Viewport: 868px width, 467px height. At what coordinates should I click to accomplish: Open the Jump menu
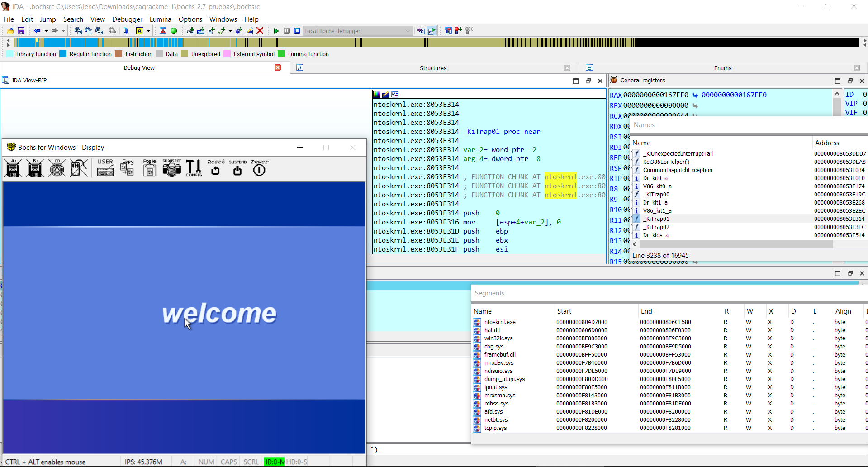click(x=48, y=19)
